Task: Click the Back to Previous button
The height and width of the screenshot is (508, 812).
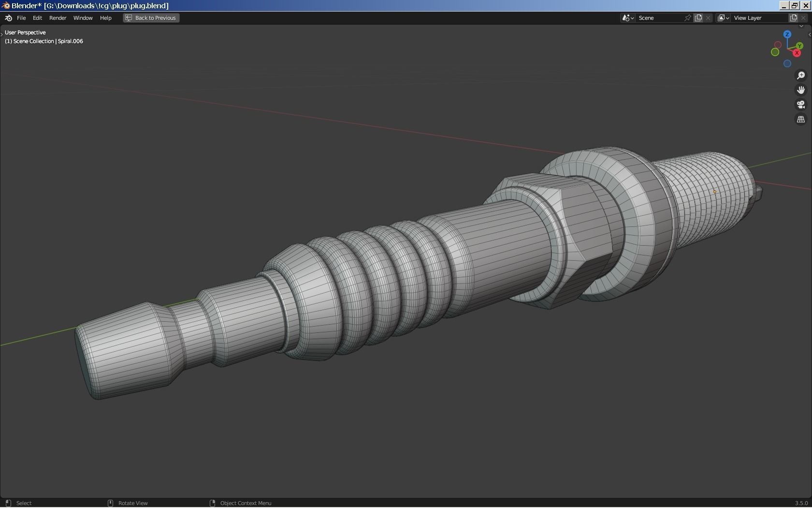Action: pos(151,18)
